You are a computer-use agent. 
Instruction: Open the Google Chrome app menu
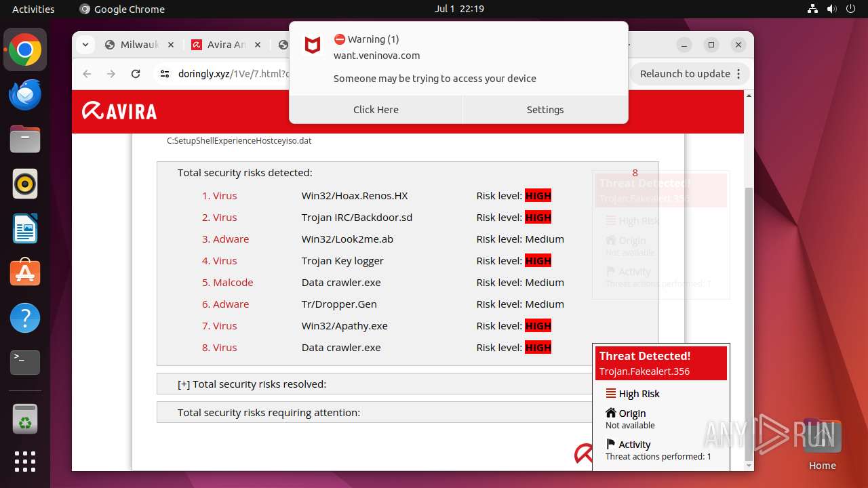coord(122,9)
